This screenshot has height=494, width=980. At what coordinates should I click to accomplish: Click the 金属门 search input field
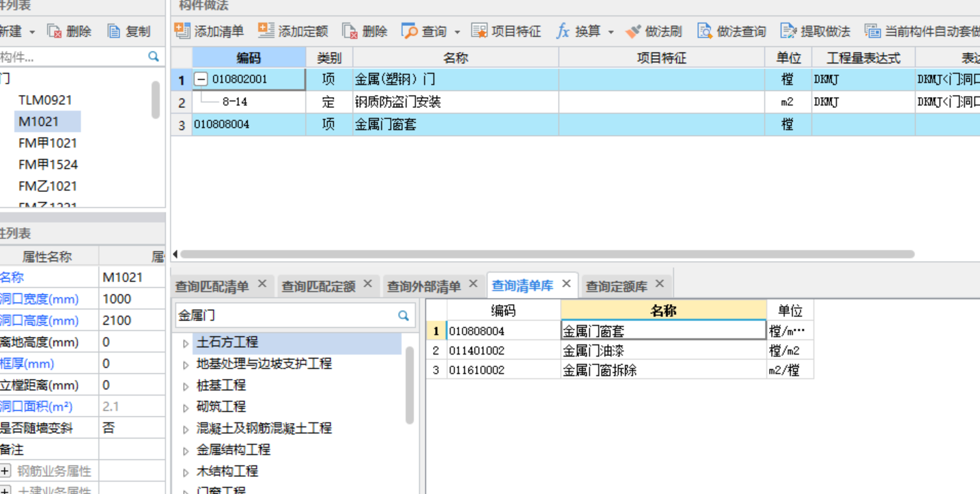pos(285,316)
